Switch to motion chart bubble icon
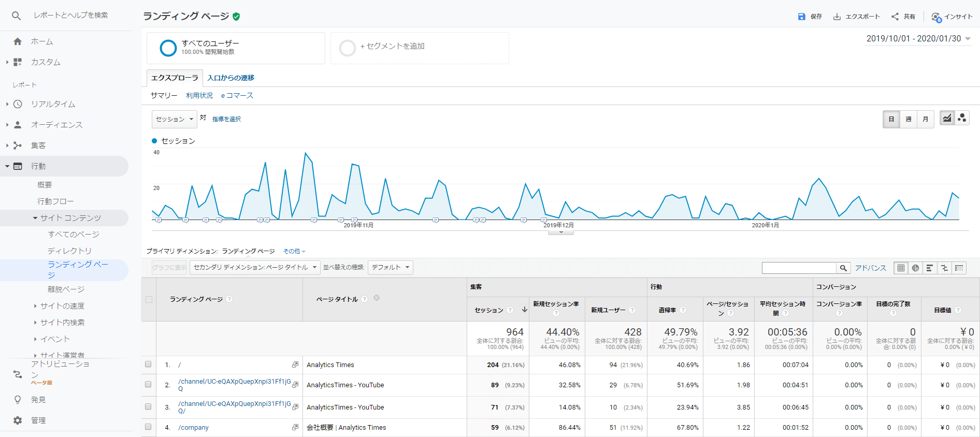The height and width of the screenshot is (437, 980). click(x=962, y=118)
